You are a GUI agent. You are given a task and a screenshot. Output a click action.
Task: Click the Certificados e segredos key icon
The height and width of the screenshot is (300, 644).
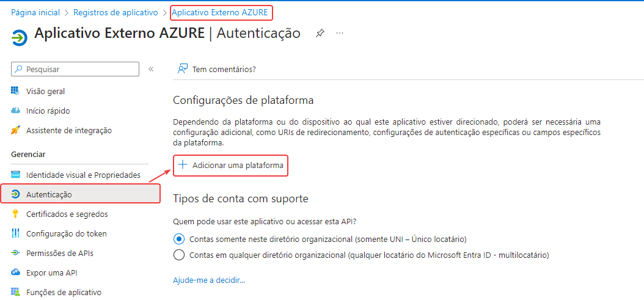pyautogui.click(x=16, y=214)
